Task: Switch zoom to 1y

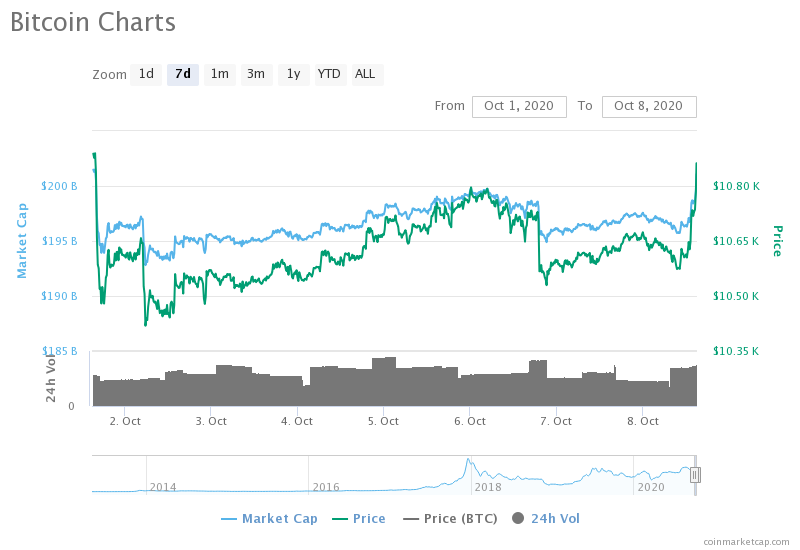Action: pos(293,74)
